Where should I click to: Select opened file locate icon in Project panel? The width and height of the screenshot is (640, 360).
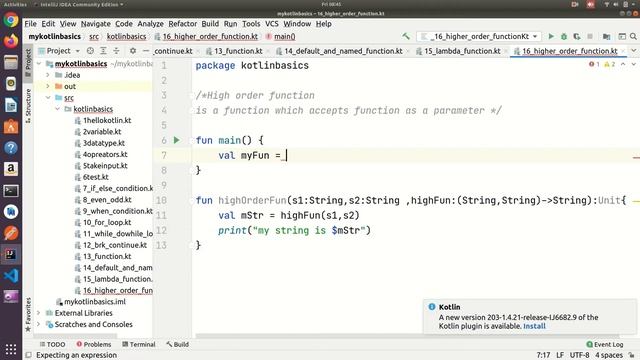pos(90,51)
